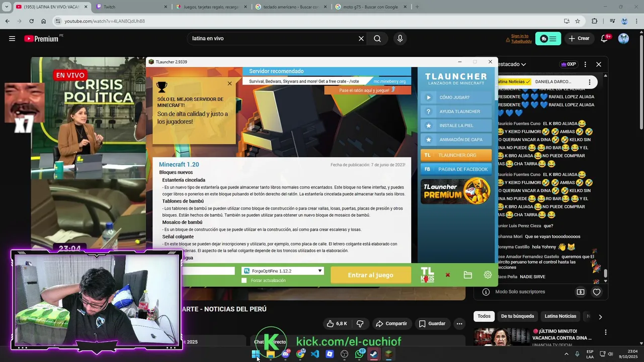Open TubeBuddy menu button
Screen dimensions: 644x362
click(x=548, y=39)
